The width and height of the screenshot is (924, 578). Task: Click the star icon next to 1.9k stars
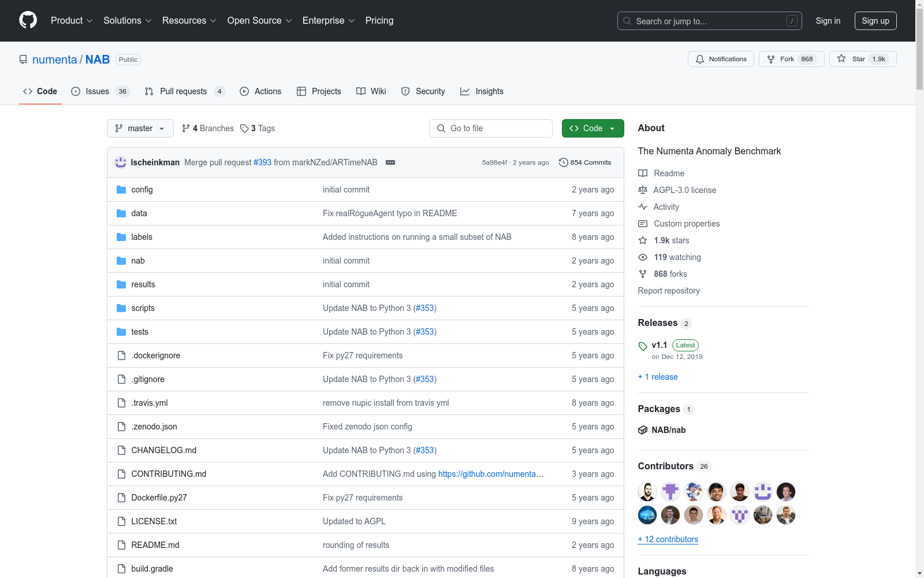click(643, 240)
